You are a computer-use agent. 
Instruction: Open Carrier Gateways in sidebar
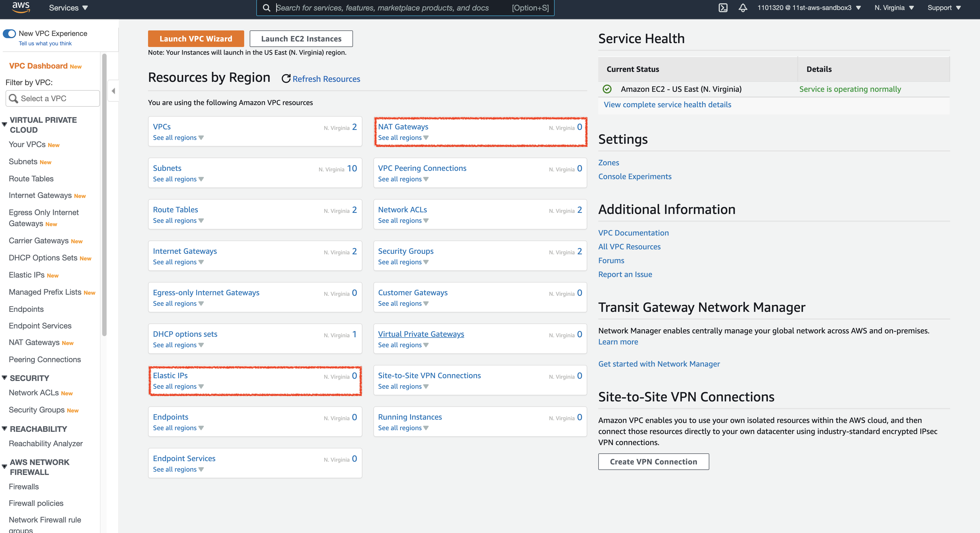point(38,241)
